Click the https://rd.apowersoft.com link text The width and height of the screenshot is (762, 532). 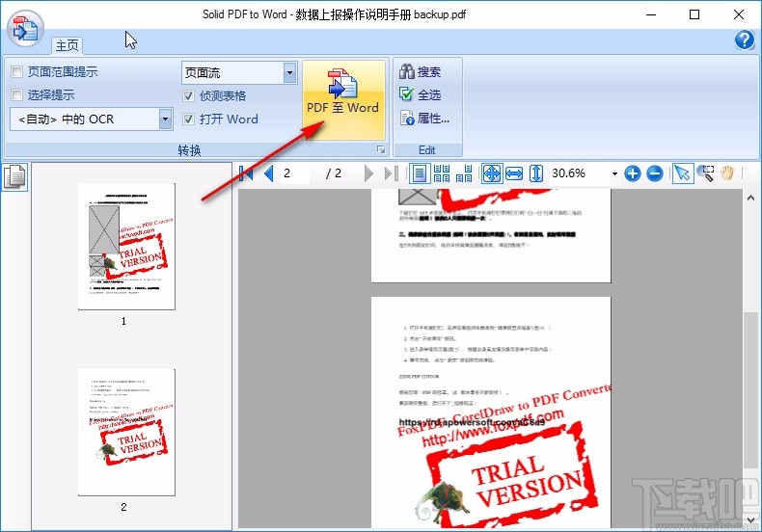(x=472, y=422)
